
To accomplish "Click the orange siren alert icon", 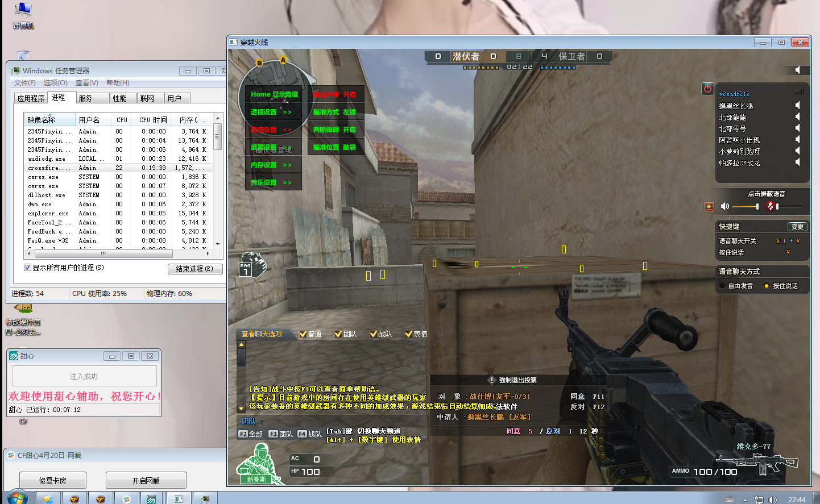I will coord(709,206).
